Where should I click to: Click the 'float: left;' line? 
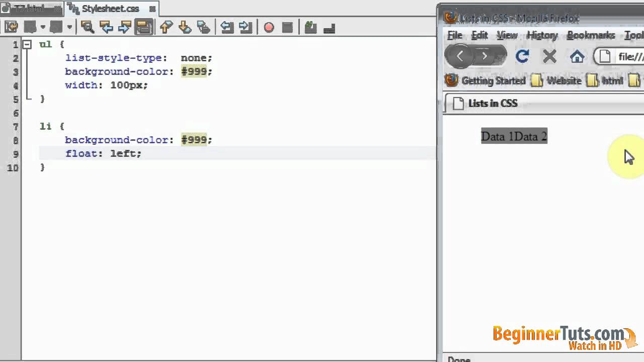click(104, 153)
